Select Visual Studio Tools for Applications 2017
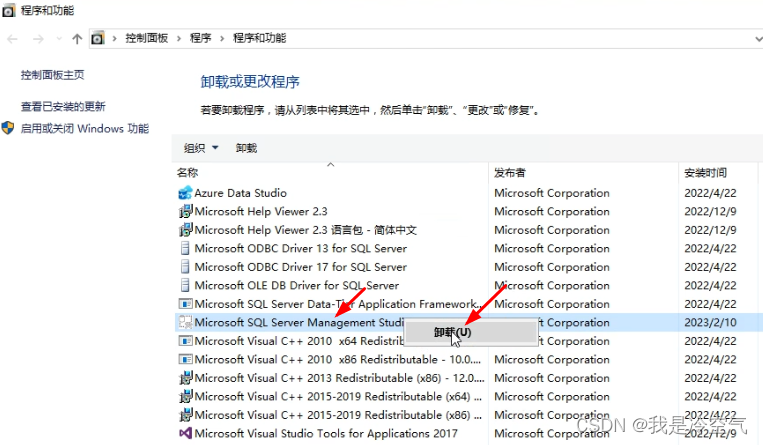This screenshot has height=445, width=763. (x=326, y=433)
